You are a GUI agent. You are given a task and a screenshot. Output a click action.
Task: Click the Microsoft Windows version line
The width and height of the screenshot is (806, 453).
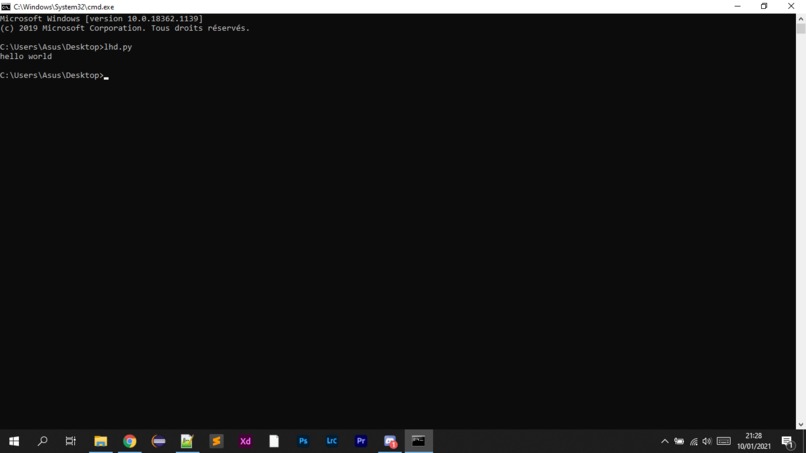click(x=101, y=19)
